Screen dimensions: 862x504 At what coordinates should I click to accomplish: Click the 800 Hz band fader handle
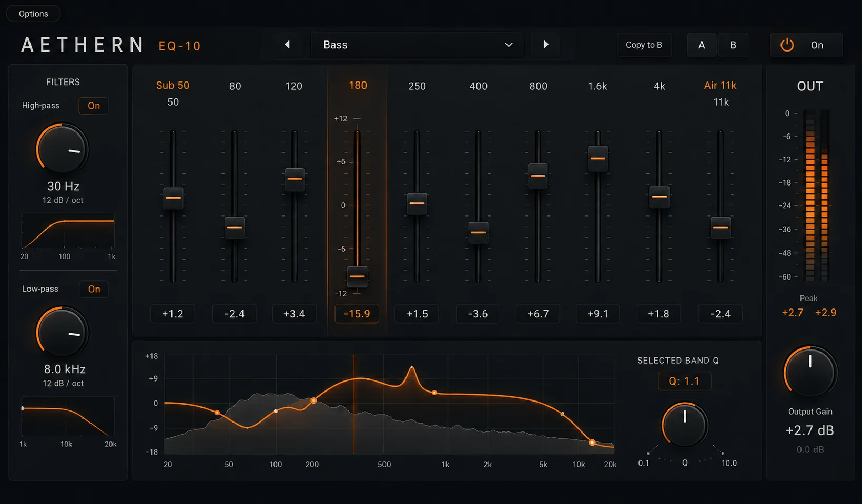pyautogui.click(x=538, y=176)
